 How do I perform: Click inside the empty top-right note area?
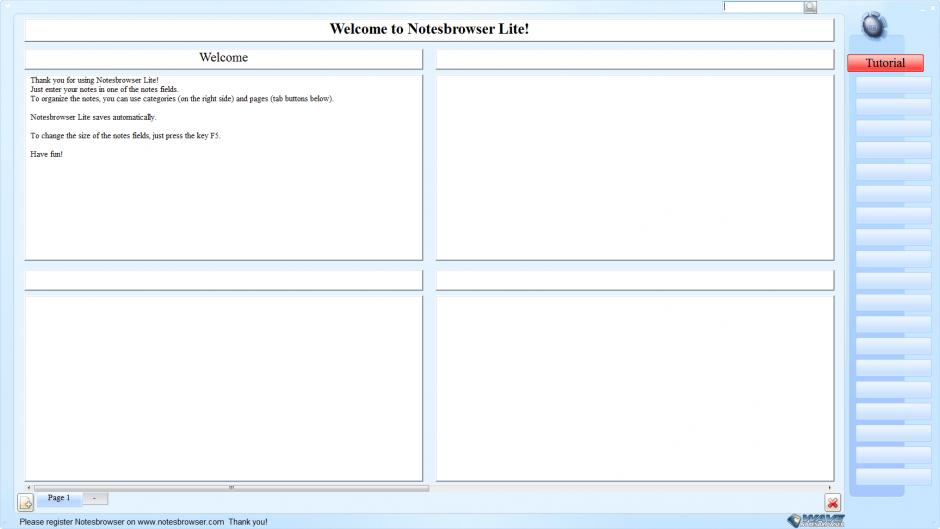(x=635, y=167)
